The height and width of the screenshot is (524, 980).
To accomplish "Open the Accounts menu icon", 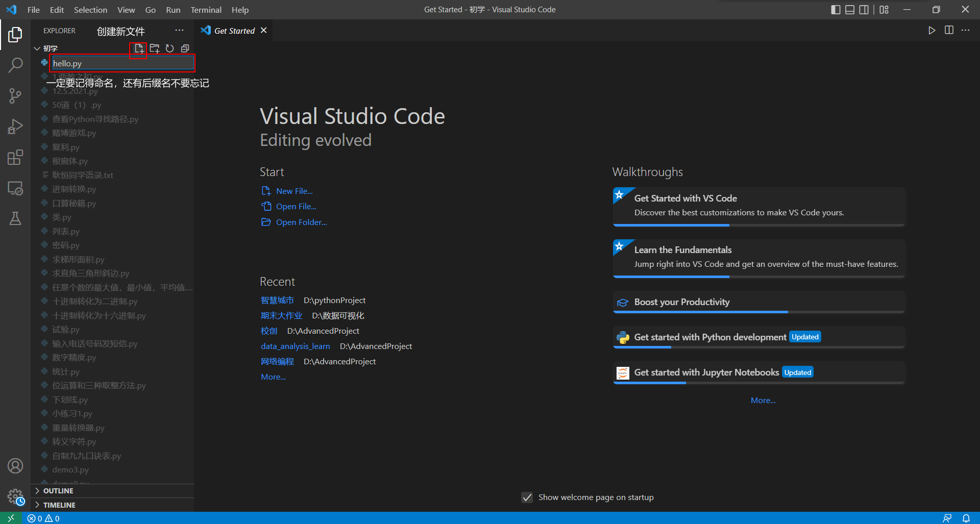I will (15, 466).
